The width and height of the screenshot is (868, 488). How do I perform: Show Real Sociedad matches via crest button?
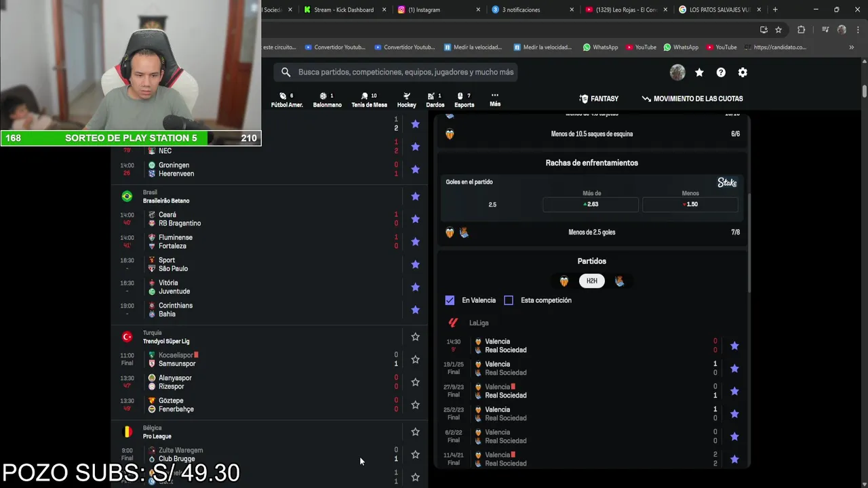(x=619, y=281)
